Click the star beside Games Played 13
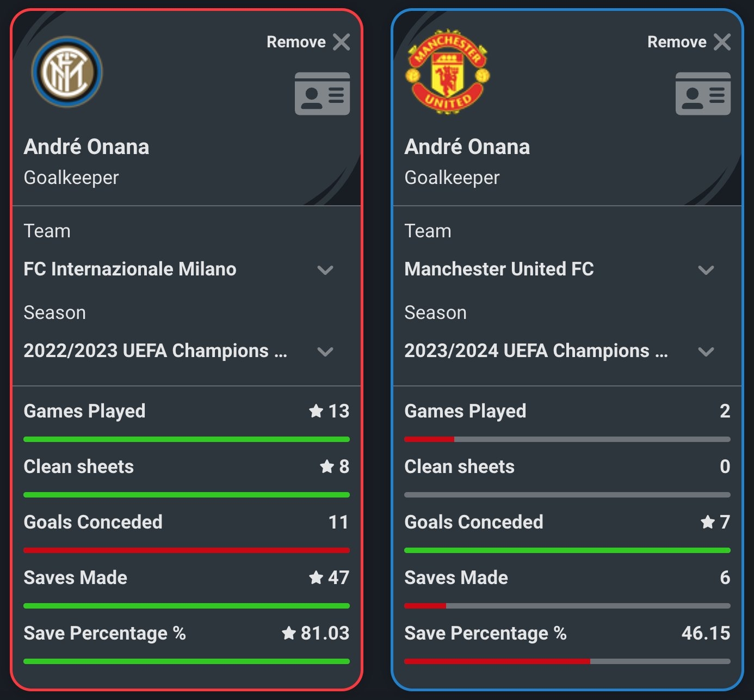This screenshot has width=754, height=700. (316, 411)
